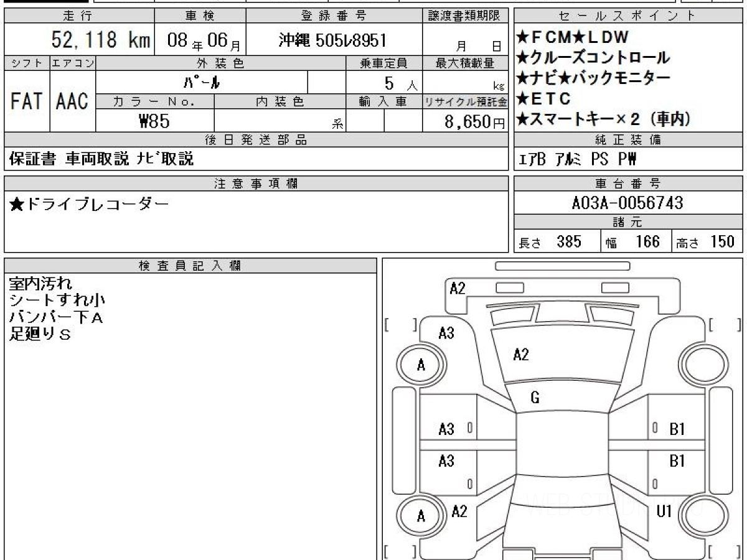Click the rear wheel circle marked A
747x560 pixels.
point(421,516)
